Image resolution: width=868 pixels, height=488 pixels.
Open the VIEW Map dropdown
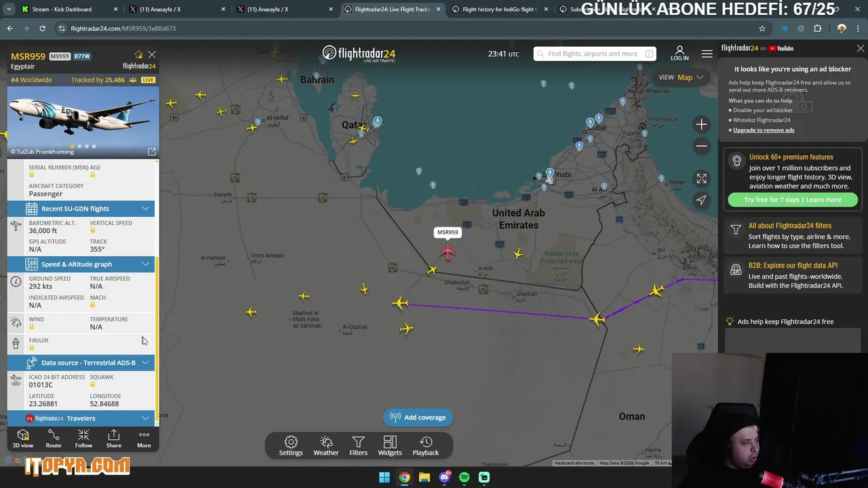pyautogui.click(x=681, y=77)
